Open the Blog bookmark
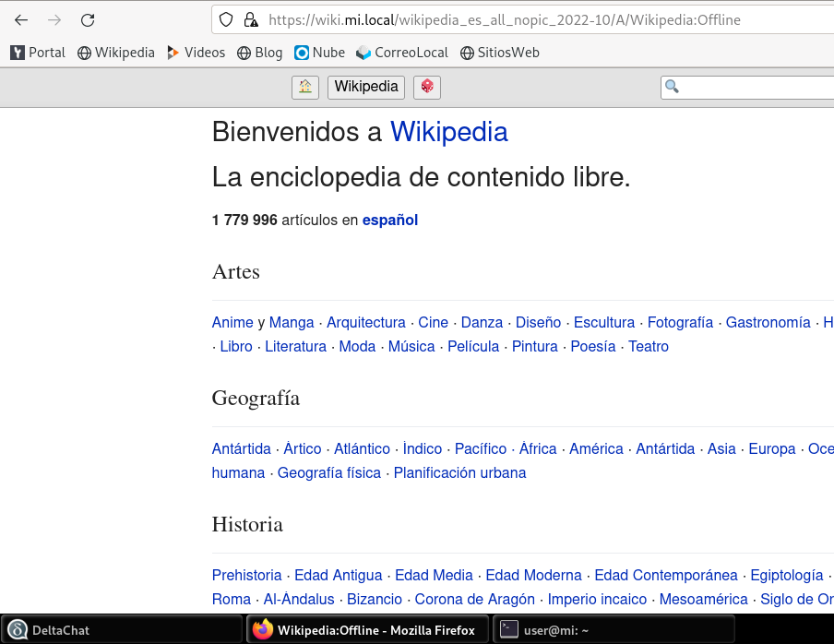The image size is (834, 644). click(x=259, y=53)
